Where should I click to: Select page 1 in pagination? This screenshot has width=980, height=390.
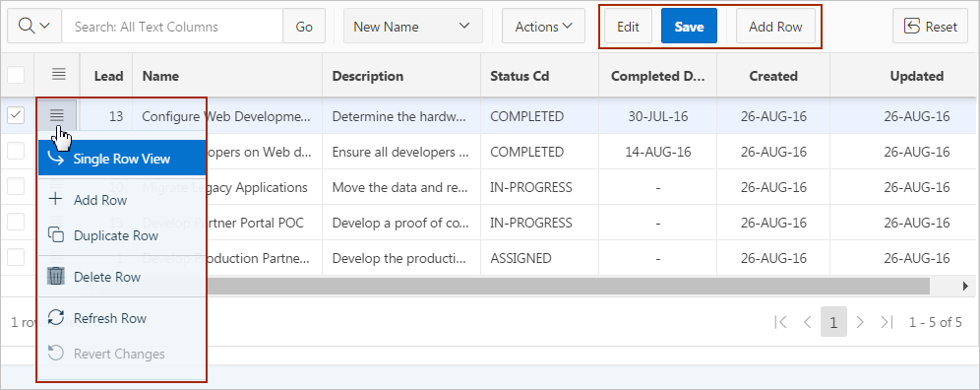pos(833,322)
